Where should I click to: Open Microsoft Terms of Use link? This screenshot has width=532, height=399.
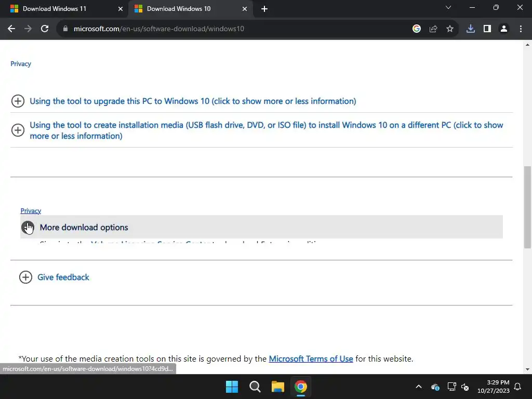(311, 358)
